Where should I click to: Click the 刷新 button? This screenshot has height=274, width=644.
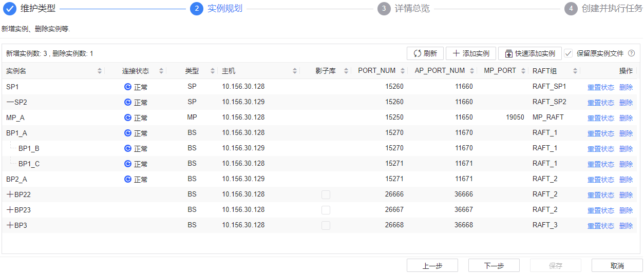tap(425, 53)
